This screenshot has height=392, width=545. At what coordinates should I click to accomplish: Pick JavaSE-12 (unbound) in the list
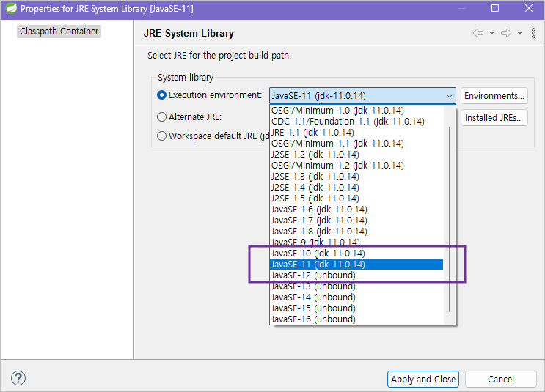click(356, 275)
